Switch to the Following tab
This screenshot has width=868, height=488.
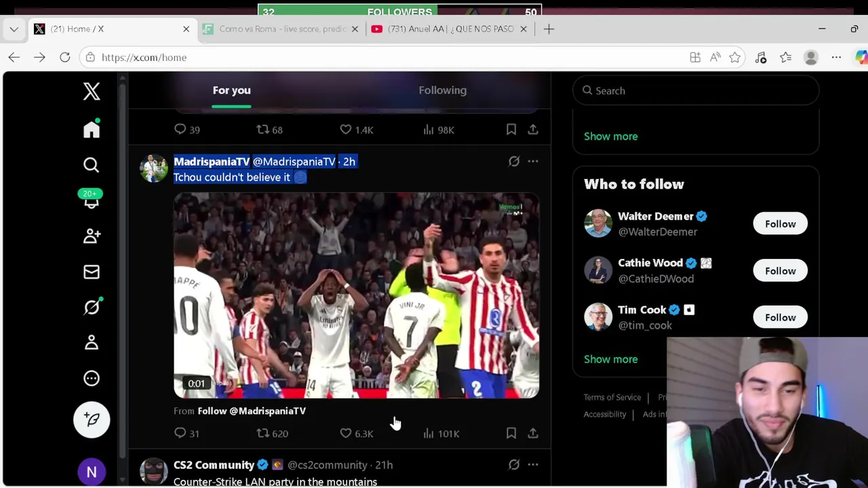442,90
